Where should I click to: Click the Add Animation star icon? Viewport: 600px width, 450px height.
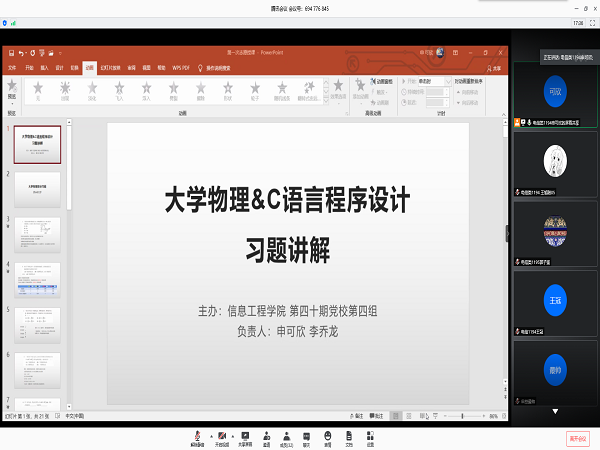click(359, 88)
